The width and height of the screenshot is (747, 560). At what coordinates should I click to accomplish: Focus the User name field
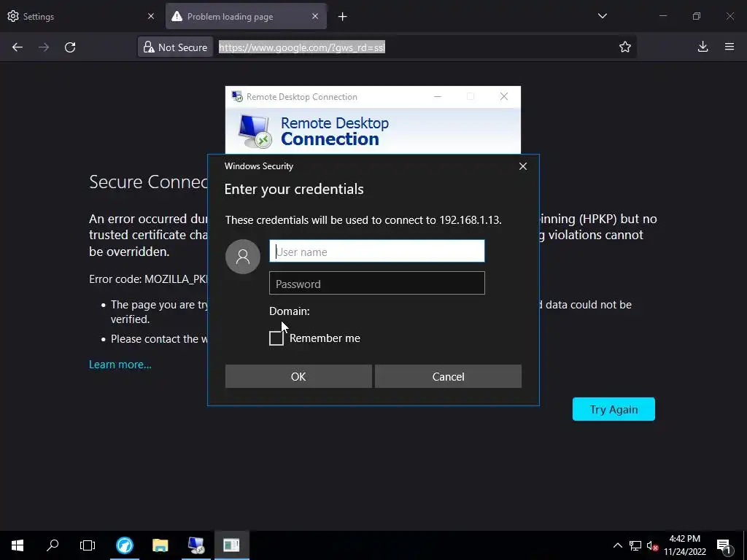click(x=377, y=251)
